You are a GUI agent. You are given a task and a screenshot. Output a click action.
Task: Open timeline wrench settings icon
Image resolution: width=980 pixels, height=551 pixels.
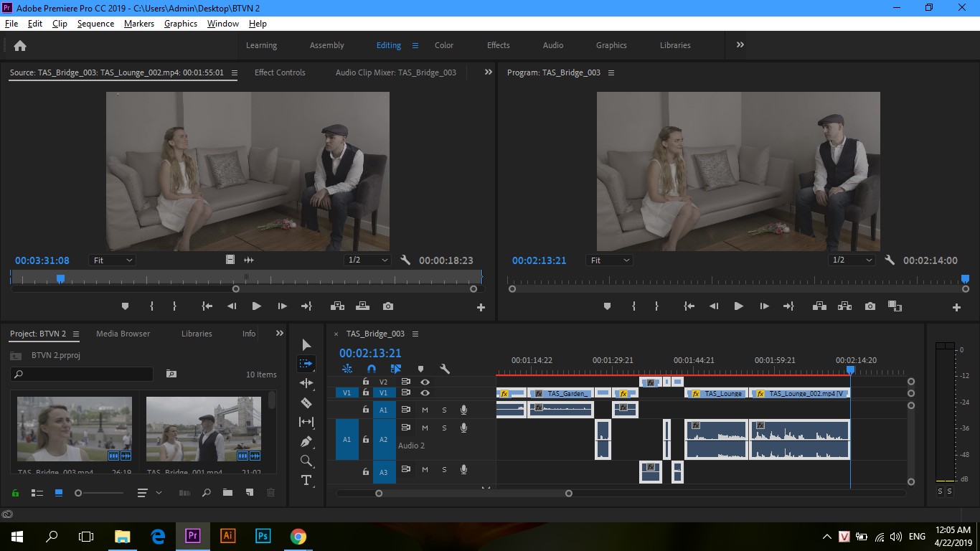(x=445, y=369)
